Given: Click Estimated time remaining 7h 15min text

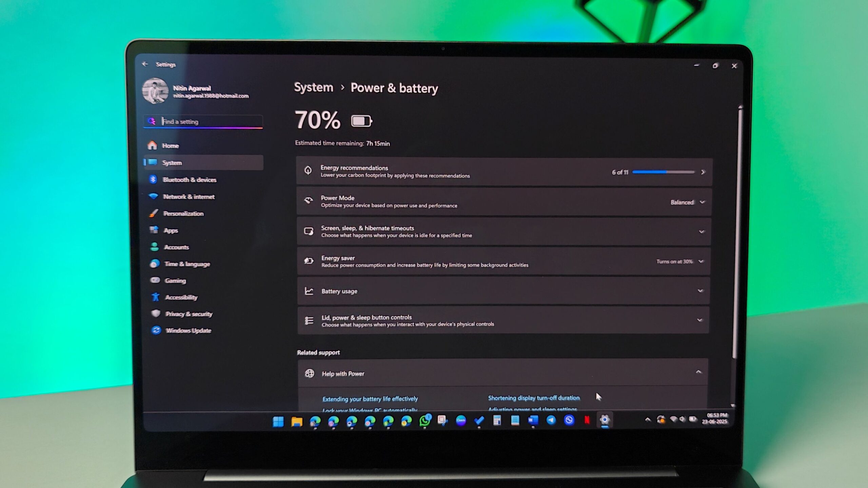Looking at the screenshot, I should tap(342, 143).
